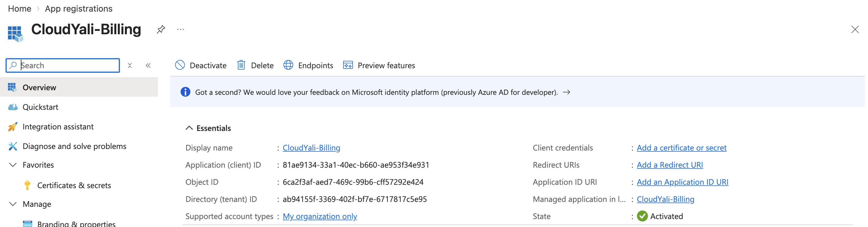Click the Preview features icon
The height and width of the screenshot is (227, 868).
348,65
